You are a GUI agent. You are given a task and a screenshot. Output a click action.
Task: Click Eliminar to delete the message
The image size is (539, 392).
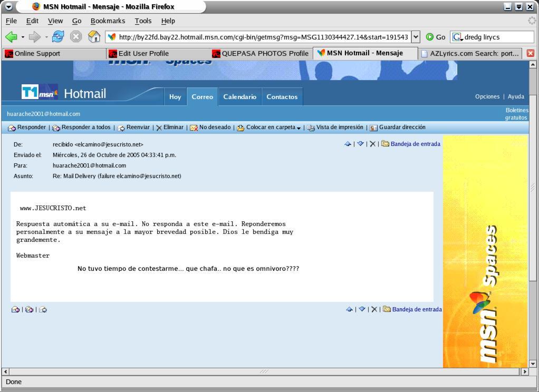170,128
